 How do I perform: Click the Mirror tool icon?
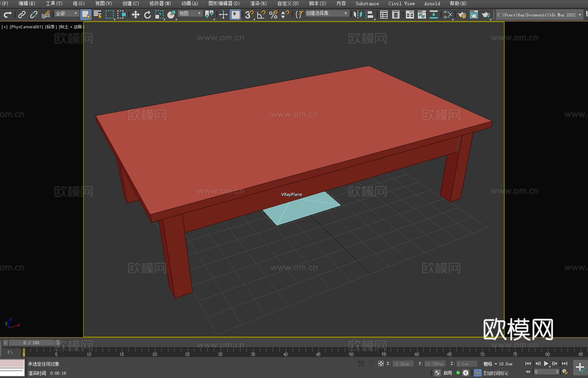[x=358, y=14]
